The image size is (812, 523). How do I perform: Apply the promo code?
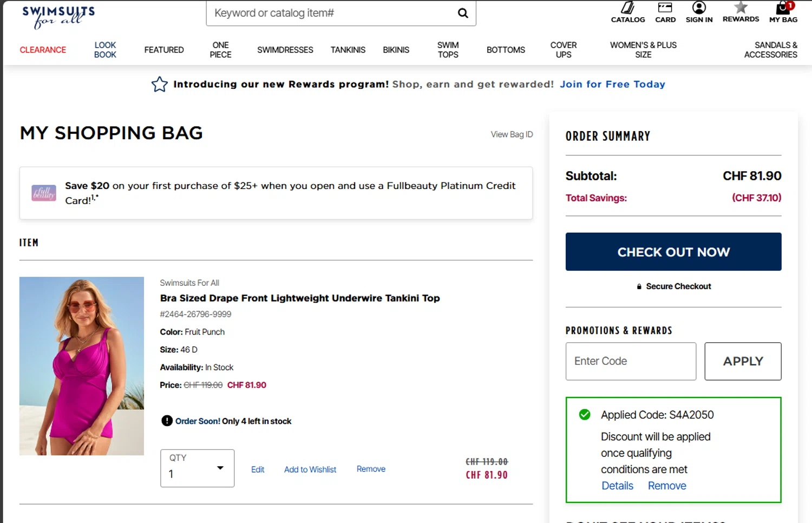[743, 361]
